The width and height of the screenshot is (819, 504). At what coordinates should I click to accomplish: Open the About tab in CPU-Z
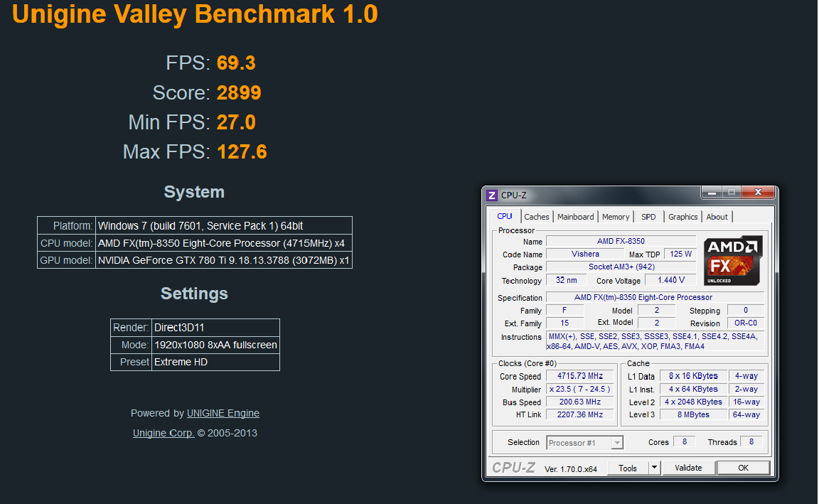click(717, 217)
